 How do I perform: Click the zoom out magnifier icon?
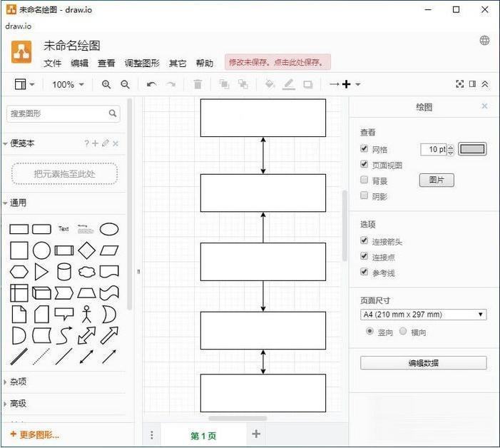click(125, 84)
